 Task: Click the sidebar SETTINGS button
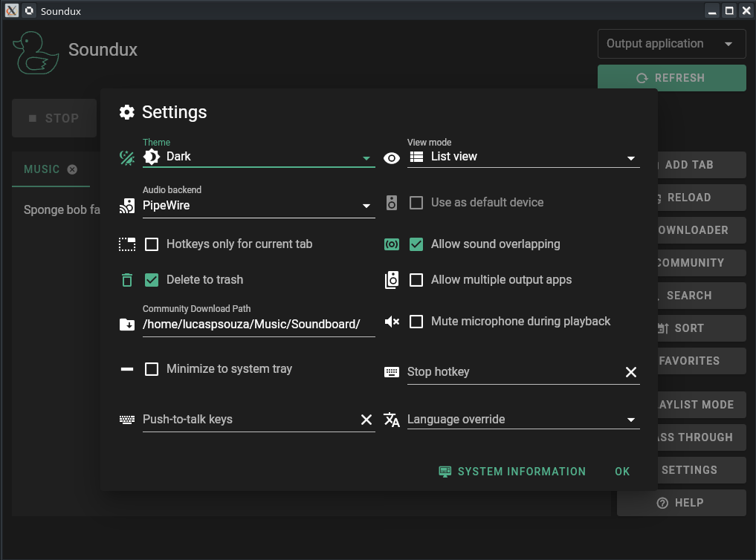click(702, 470)
